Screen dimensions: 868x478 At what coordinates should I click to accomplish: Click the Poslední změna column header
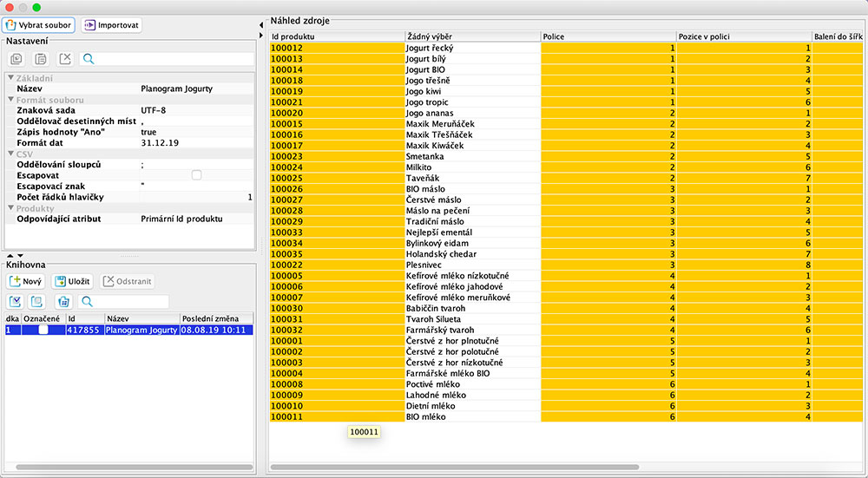(x=215, y=318)
